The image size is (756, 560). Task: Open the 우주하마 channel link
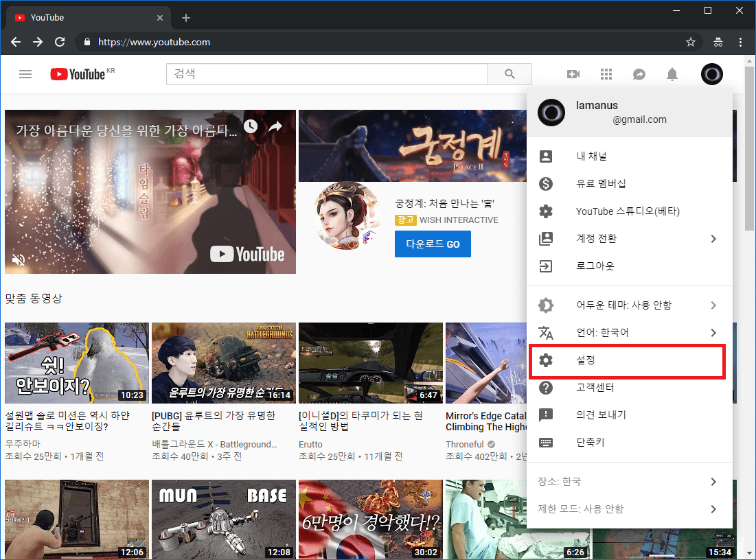tap(24, 444)
